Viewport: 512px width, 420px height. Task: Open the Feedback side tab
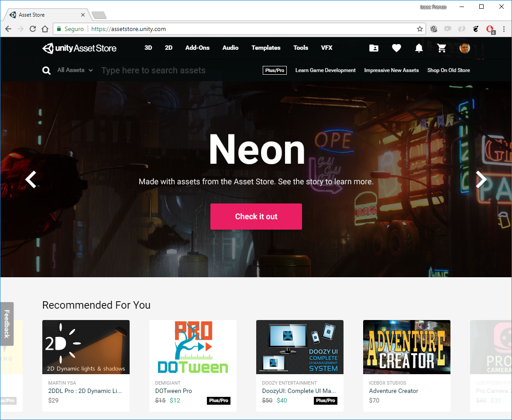pos(7,324)
